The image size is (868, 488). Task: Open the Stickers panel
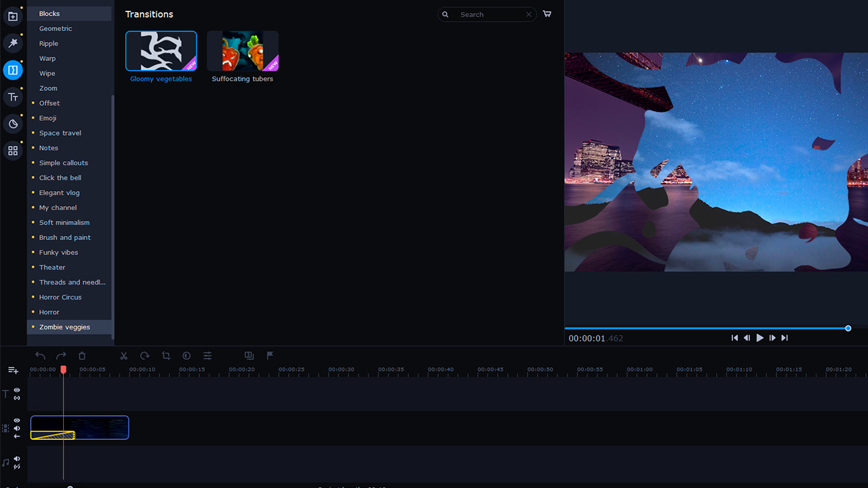[x=13, y=124]
